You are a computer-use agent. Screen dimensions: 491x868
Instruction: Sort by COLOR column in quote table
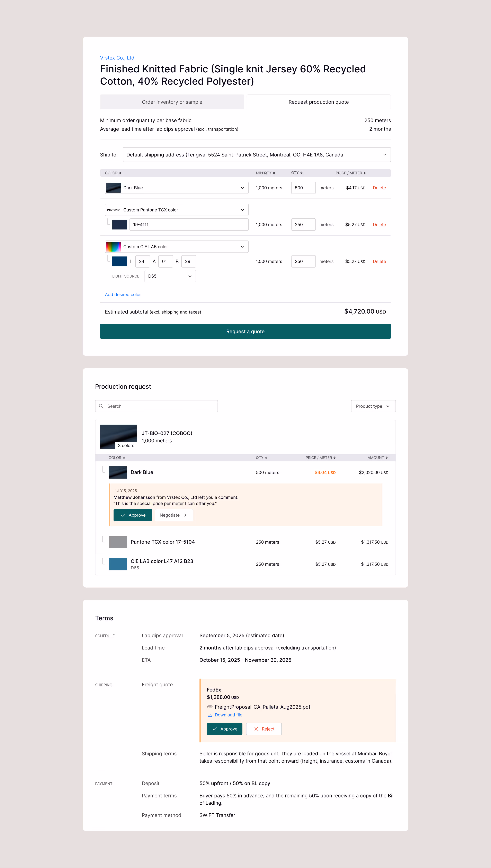tap(113, 173)
